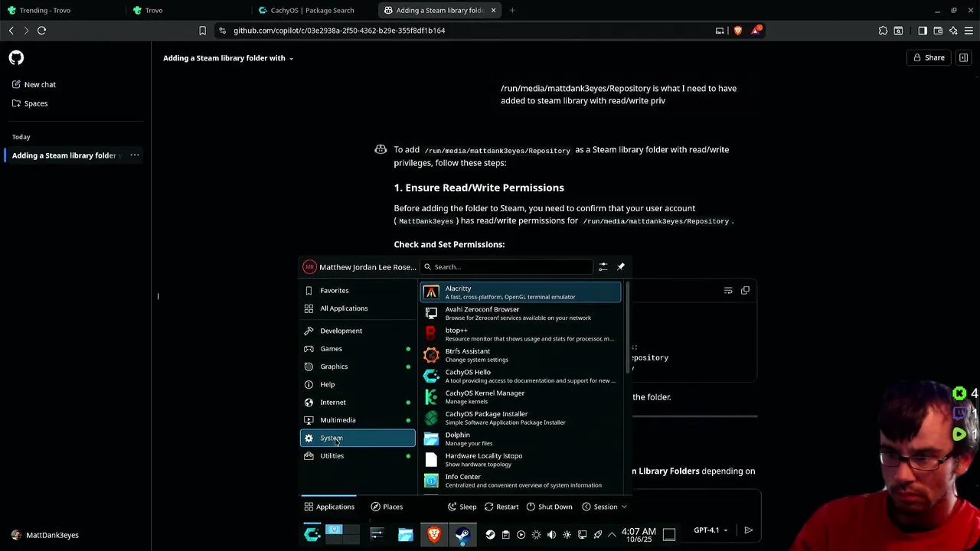Open the Games category
This screenshot has width=980, height=551.
click(358, 348)
